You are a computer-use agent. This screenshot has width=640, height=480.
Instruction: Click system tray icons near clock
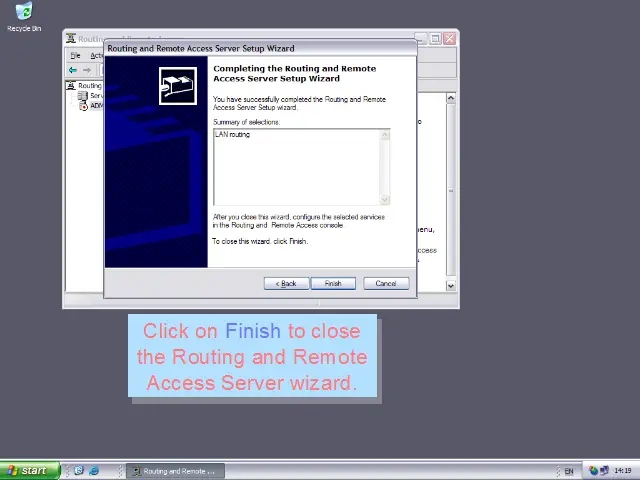tap(598, 471)
